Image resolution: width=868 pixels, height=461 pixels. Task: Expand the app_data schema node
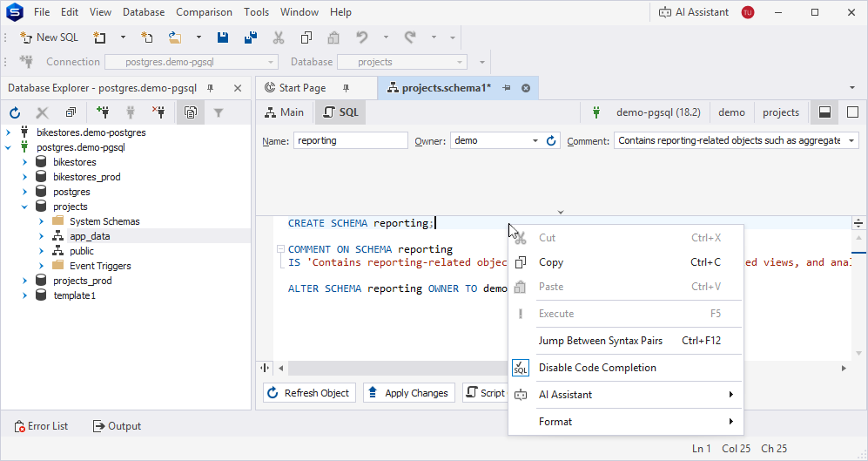tap(41, 236)
